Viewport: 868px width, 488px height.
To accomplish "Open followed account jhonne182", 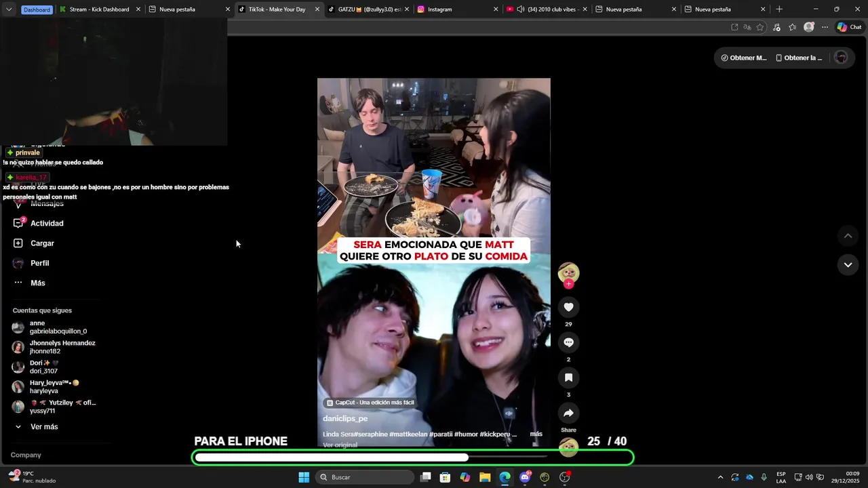I will coord(58,347).
